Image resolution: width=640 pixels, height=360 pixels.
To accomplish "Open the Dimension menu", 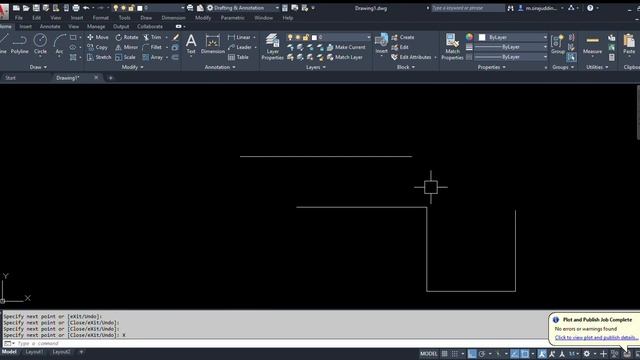I will click(173, 18).
